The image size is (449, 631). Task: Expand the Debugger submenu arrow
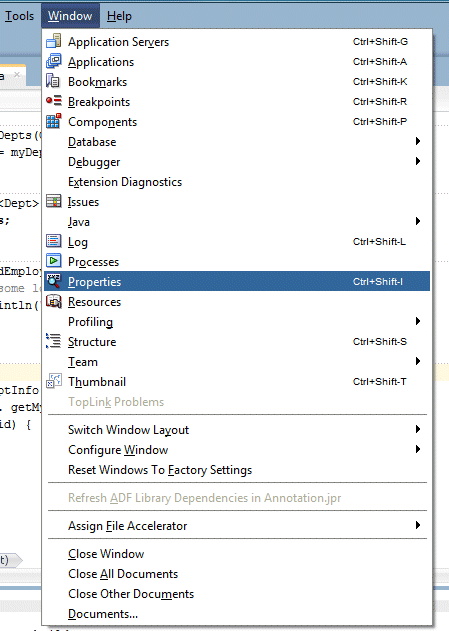[418, 161]
